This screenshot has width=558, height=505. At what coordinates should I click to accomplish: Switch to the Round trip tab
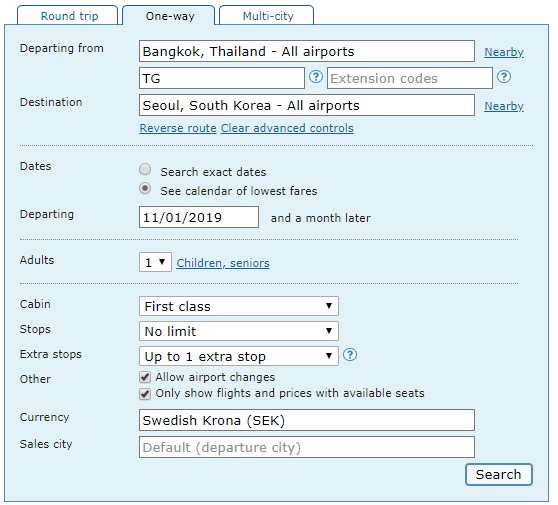click(x=68, y=16)
